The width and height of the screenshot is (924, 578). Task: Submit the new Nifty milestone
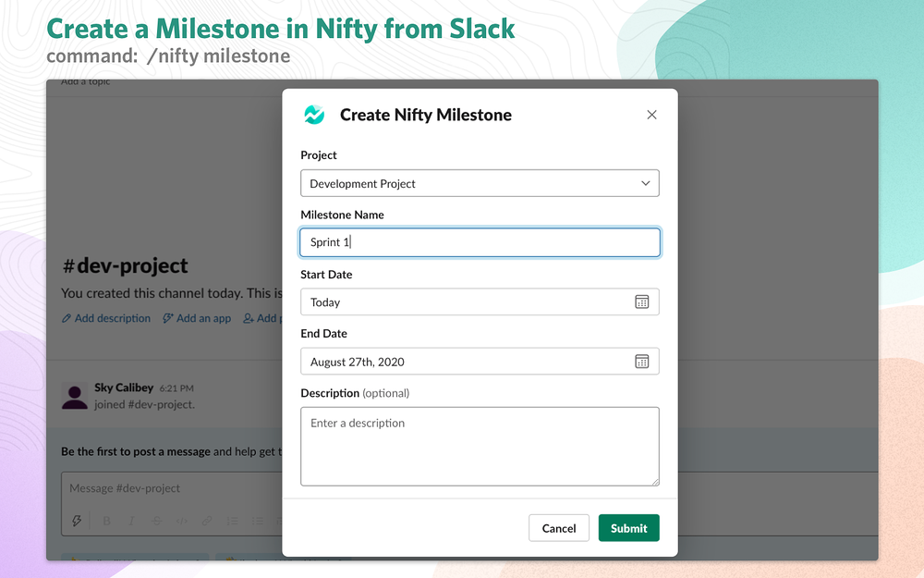628,528
